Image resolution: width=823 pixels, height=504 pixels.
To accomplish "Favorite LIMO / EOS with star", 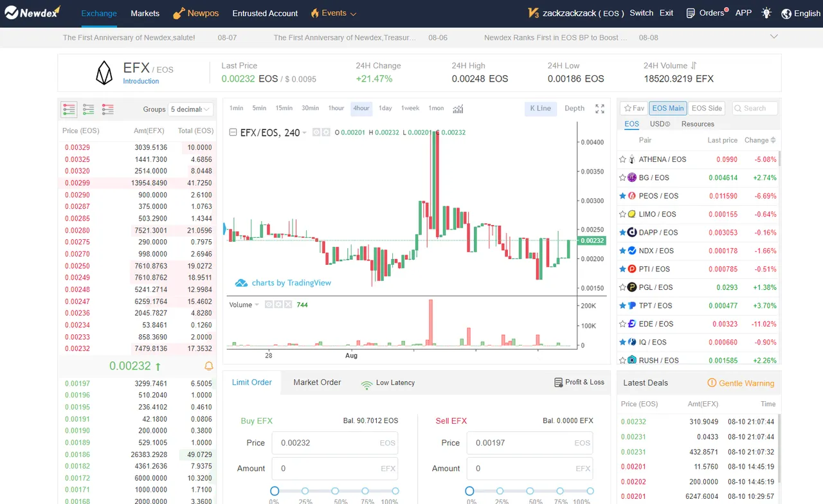I will (x=622, y=214).
